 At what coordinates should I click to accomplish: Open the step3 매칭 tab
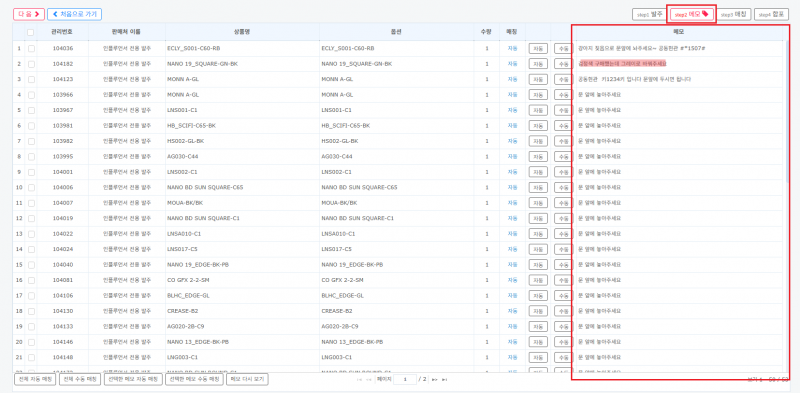click(x=733, y=14)
